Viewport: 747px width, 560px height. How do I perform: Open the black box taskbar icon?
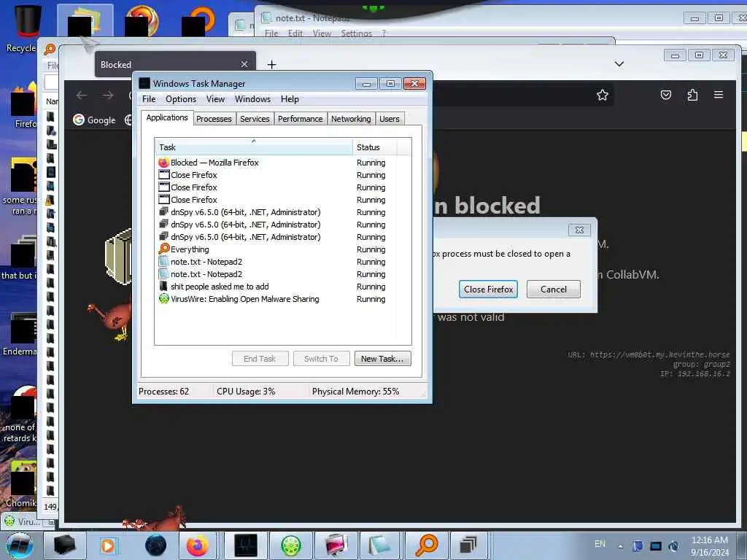65,545
